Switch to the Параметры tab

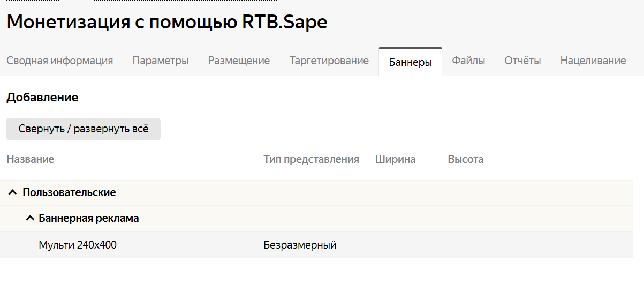pyautogui.click(x=161, y=61)
